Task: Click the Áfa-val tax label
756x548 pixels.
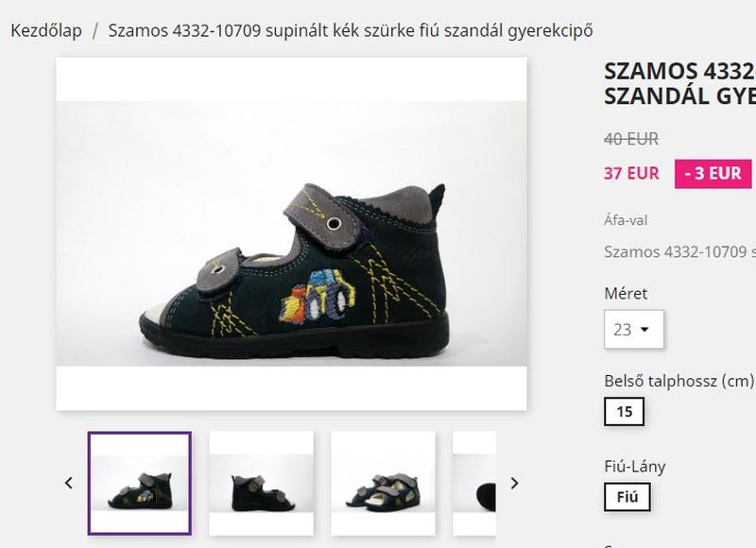Action: click(626, 220)
